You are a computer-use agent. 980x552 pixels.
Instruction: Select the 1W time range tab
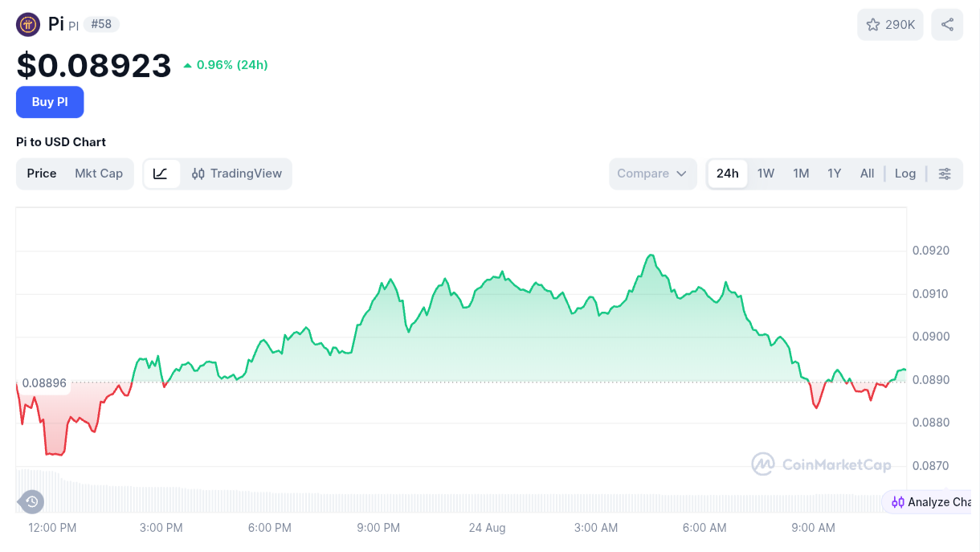click(x=766, y=174)
